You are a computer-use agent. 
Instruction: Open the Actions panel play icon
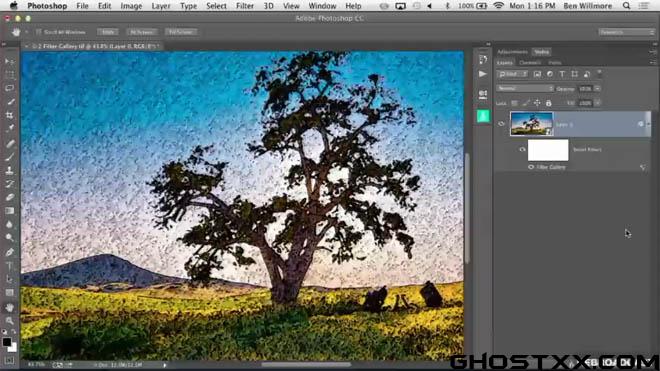point(483,74)
